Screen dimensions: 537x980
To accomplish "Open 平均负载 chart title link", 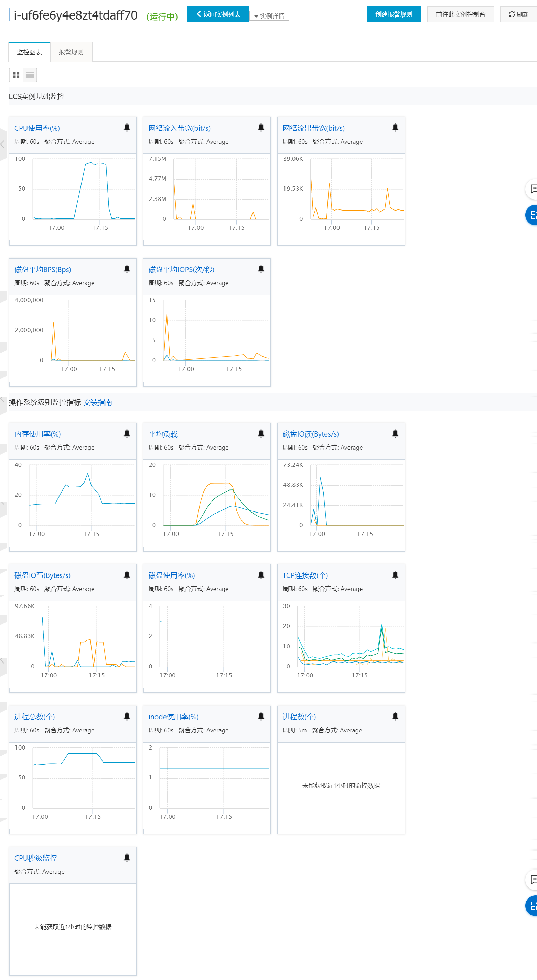I will coord(163,434).
